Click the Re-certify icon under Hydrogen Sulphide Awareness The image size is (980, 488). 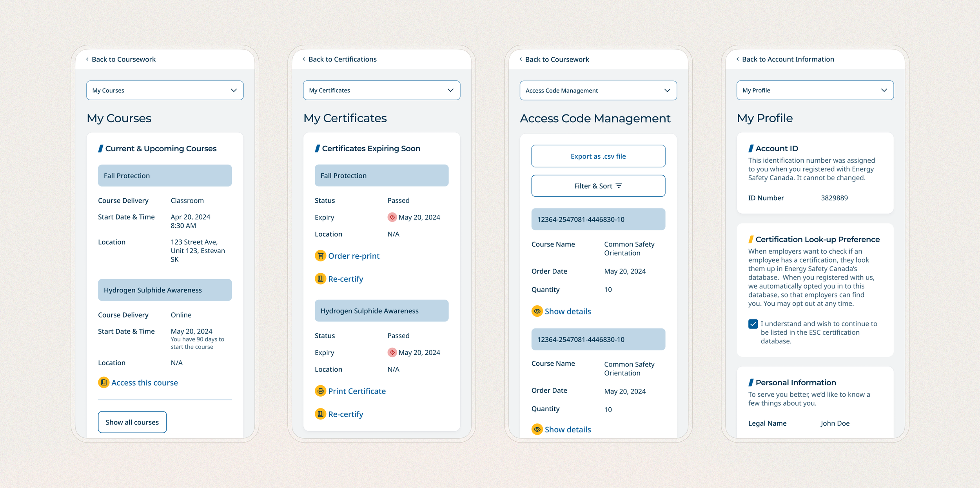coord(320,414)
